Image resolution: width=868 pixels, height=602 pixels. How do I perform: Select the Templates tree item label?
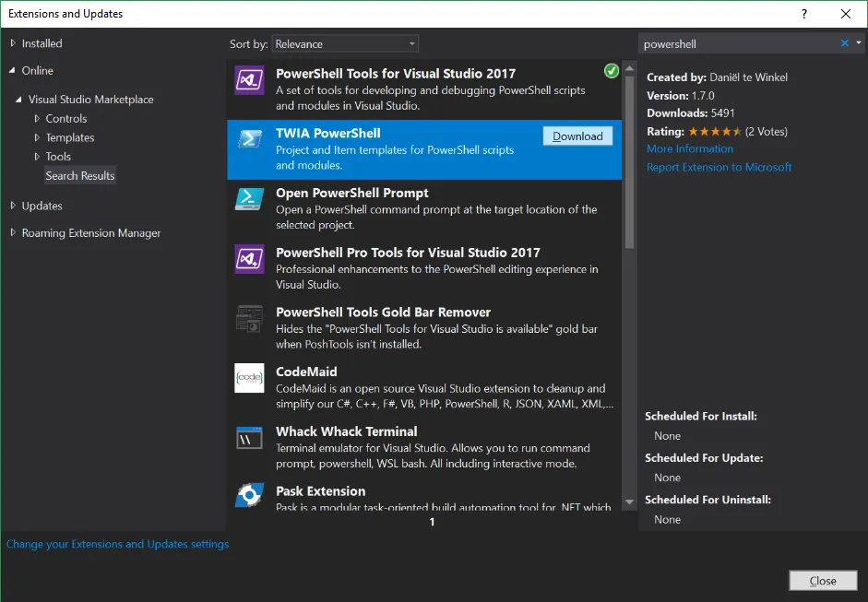[x=70, y=137]
